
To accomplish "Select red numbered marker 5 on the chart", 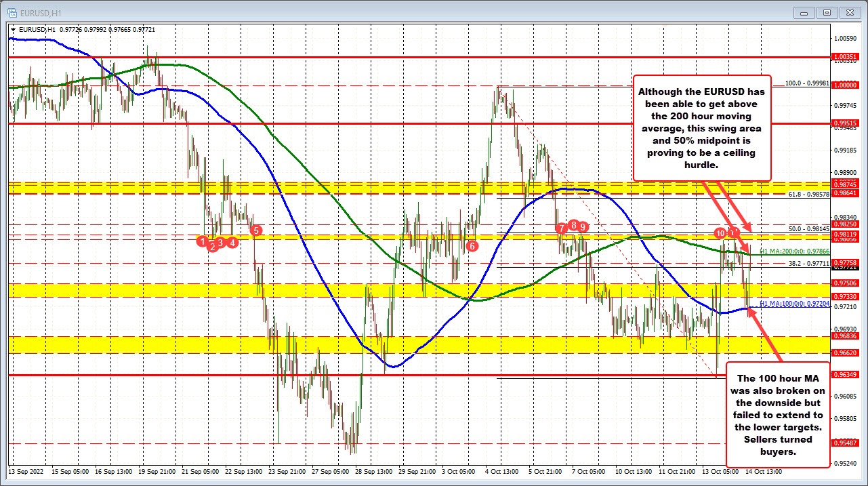I will [x=255, y=230].
